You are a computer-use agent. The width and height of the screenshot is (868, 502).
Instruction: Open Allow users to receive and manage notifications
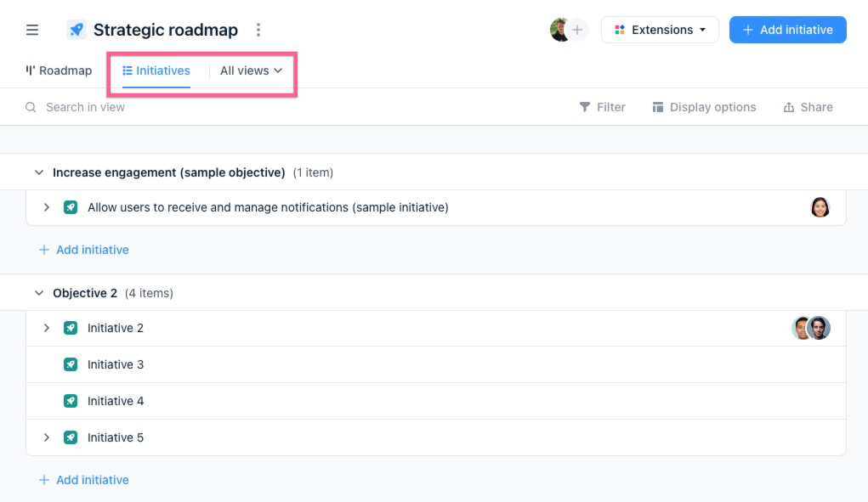pyautogui.click(x=268, y=207)
